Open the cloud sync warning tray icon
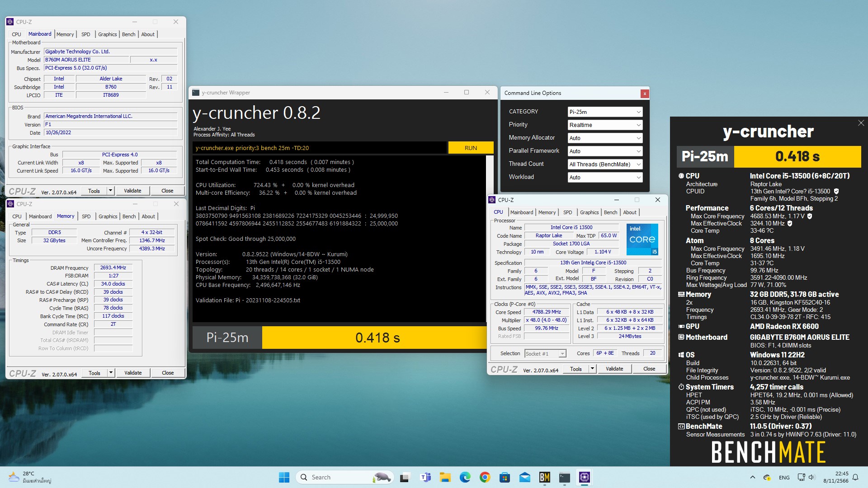868x488 pixels. [767, 477]
